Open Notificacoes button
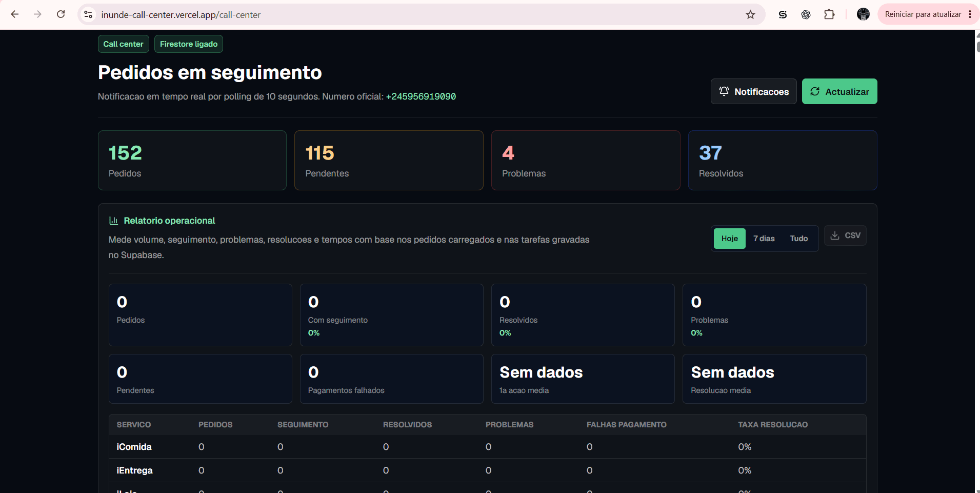Viewport: 980px width, 493px height. (753, 91)
